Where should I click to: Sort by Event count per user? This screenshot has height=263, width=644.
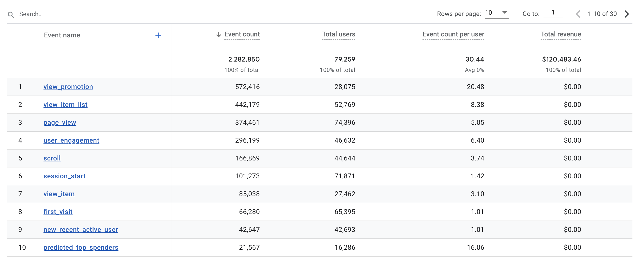pyautogui.click(x=453, y=34)
